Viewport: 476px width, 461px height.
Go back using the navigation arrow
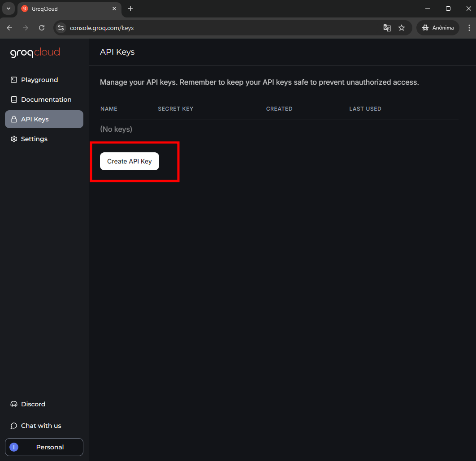[9, 28]
